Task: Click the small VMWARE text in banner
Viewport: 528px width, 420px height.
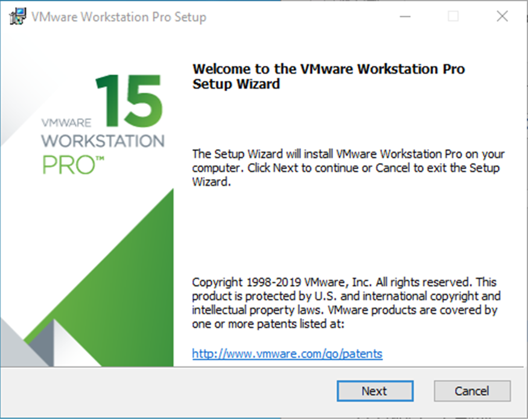Action: point(66,122)
